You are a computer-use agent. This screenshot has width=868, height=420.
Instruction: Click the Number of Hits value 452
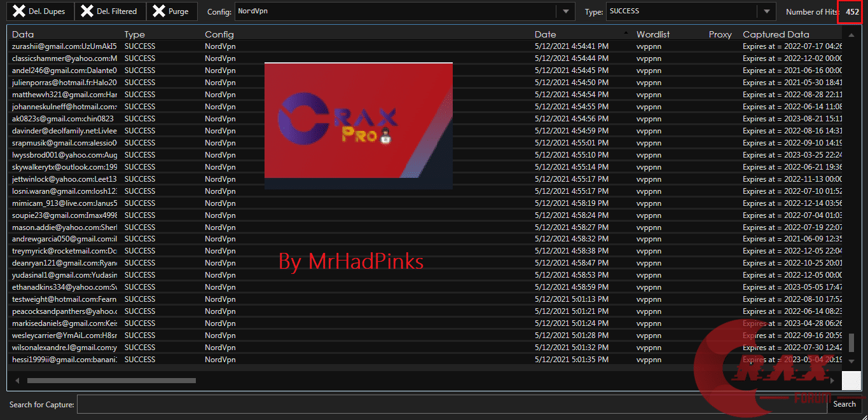click(852, 11)
